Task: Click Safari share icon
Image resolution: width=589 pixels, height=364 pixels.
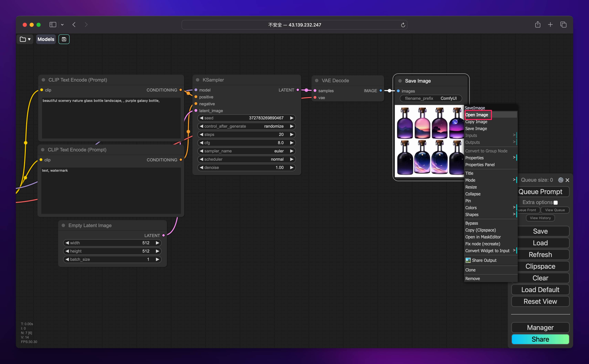Action: [x=538, y=25]
